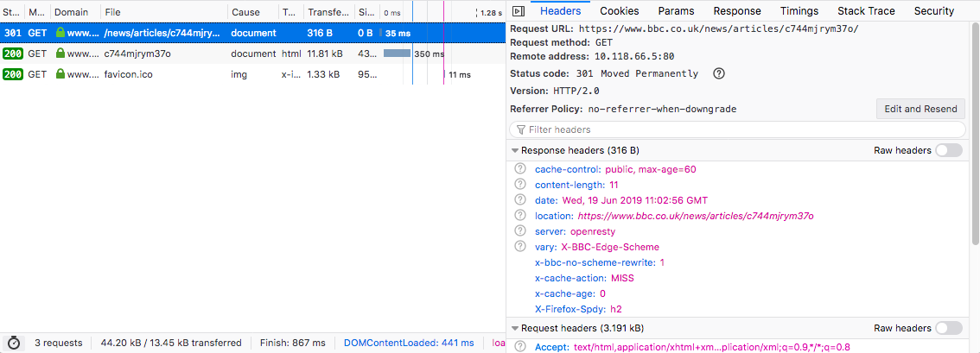
Task: Click the lock icon in the favicon.ico row
Action: 60,75
